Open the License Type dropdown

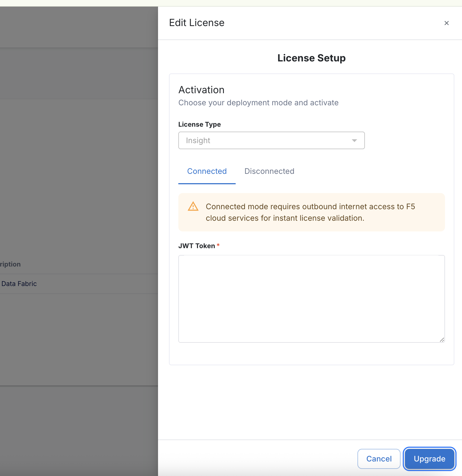coord(271,140)
